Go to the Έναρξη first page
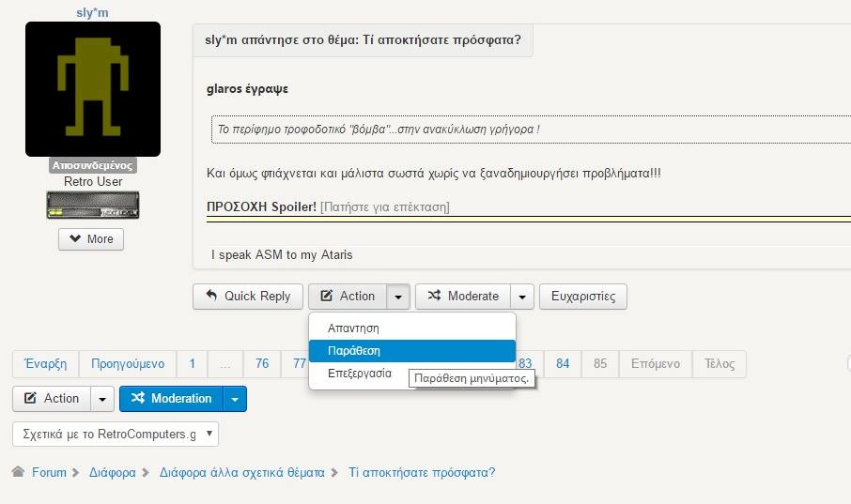 coord(45,364)
